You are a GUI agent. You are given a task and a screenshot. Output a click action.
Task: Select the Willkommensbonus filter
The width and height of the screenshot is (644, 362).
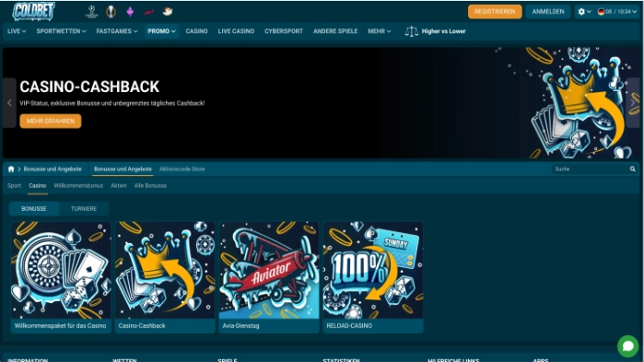(78, 186)
